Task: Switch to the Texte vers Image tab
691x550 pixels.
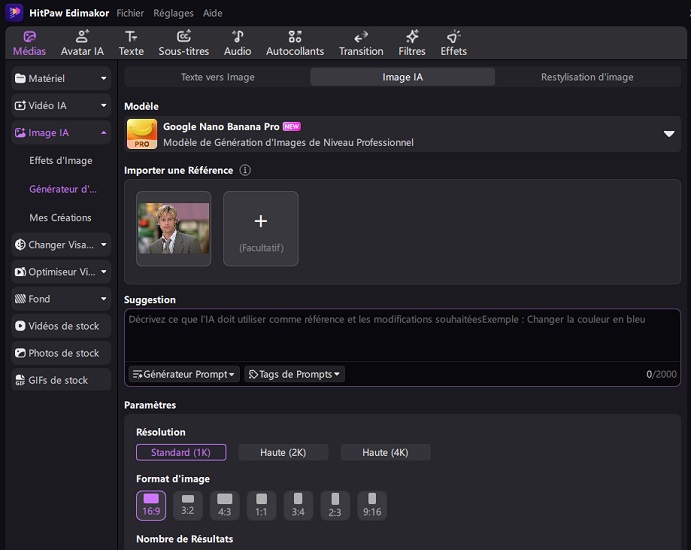Action: (217, 77)
